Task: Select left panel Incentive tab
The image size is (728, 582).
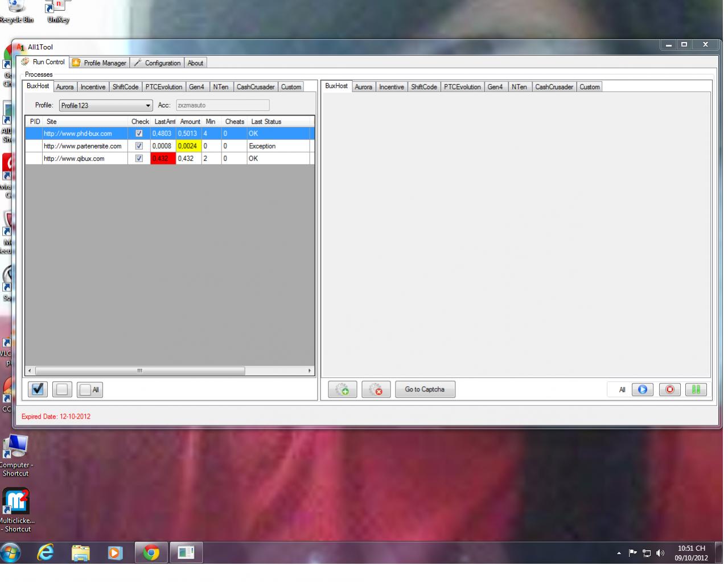Action: pyautogui.click(x=93, y=87)
